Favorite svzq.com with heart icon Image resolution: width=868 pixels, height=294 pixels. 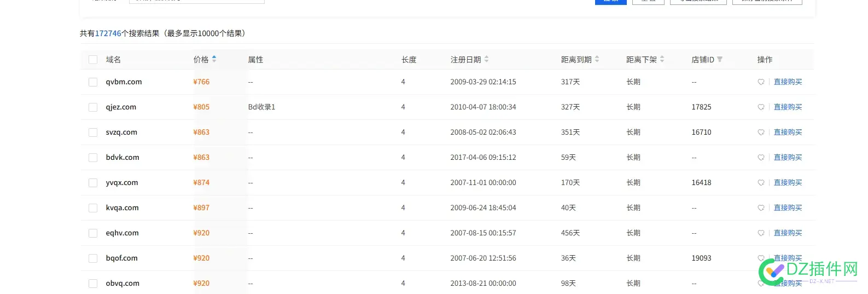pyautogui.click(x=761, y=132)
